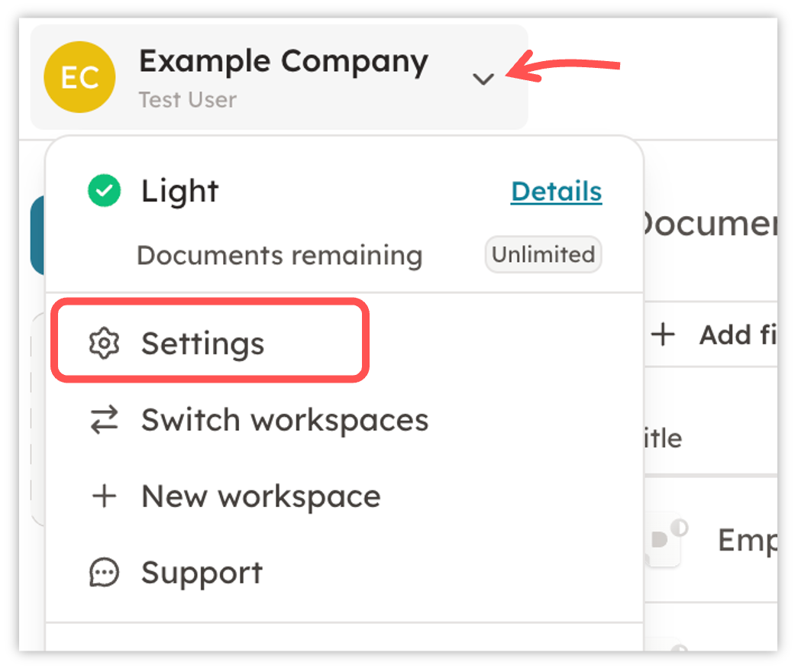This screenshot has width=798, height=672.
Task: Select New workspace menu entry
Action: click(x=236, y=496)
